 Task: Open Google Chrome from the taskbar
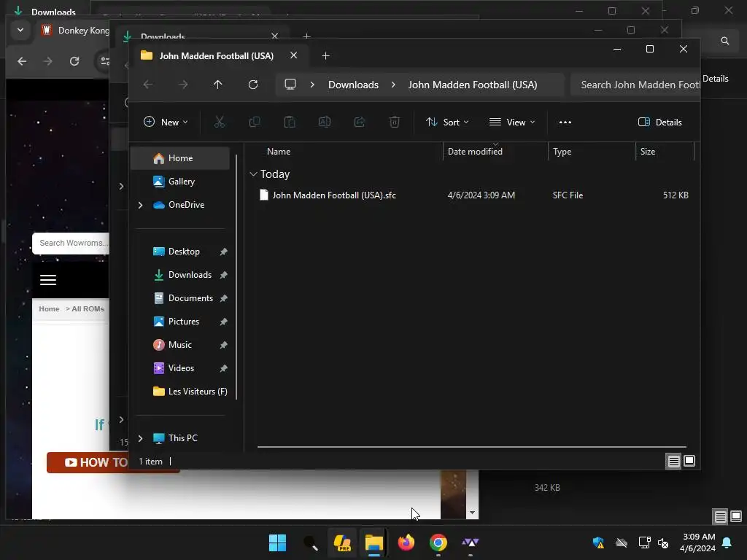click(x=438, y=542)
